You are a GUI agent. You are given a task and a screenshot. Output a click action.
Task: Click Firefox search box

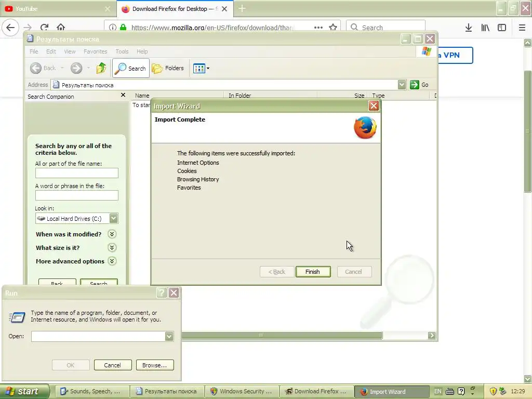coord(385,28)
